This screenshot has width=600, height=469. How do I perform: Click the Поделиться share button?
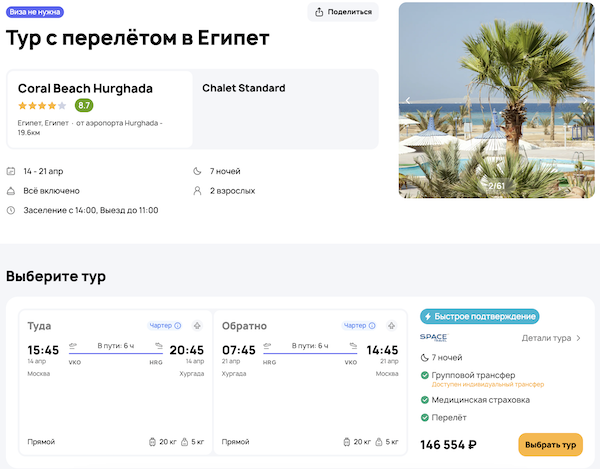(x=343, y=12)
